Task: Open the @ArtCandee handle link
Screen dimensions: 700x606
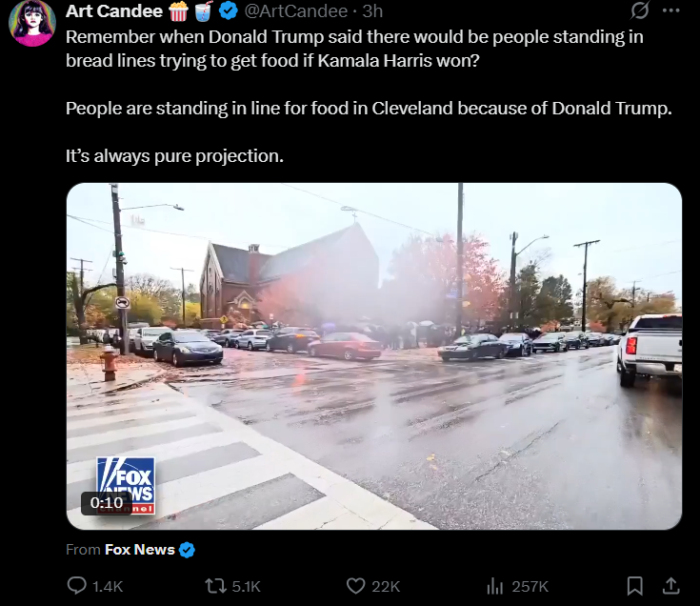Action: pyautogui.click(x=295, y=11)
